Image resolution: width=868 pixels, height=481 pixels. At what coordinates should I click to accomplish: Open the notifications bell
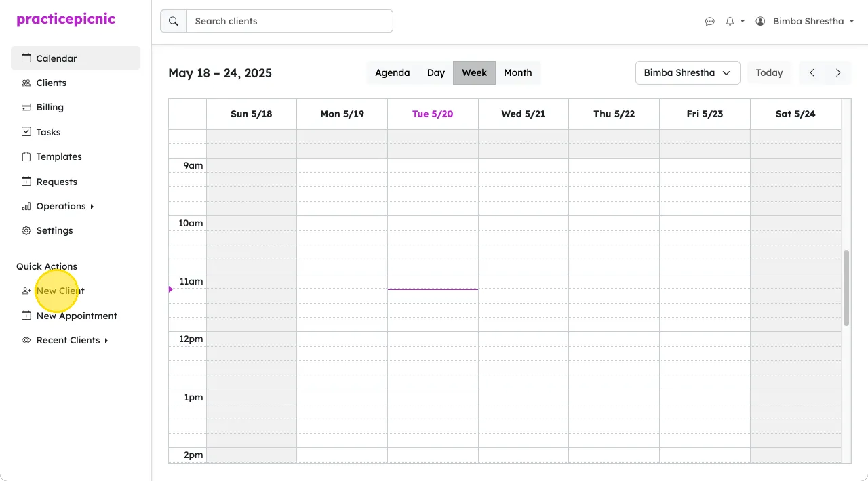[730, 21]
